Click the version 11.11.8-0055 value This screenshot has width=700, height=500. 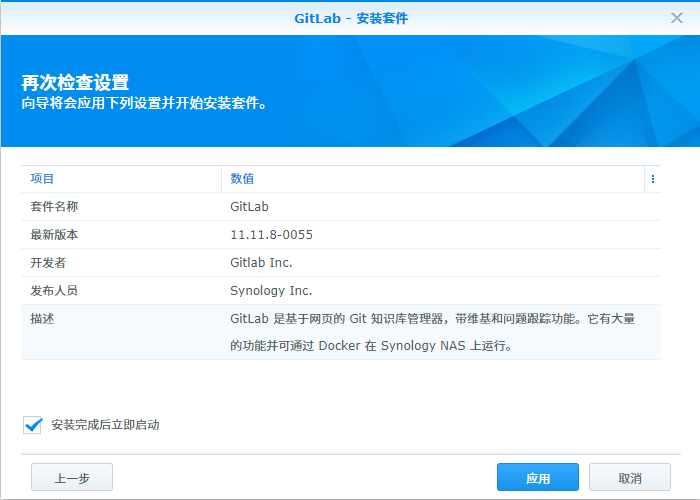271,235
